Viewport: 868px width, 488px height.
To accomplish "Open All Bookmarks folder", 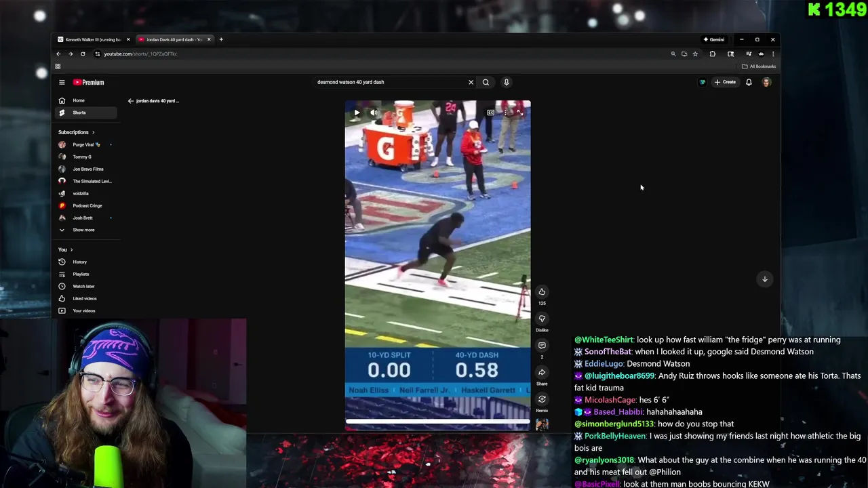I will click(759, 66).
